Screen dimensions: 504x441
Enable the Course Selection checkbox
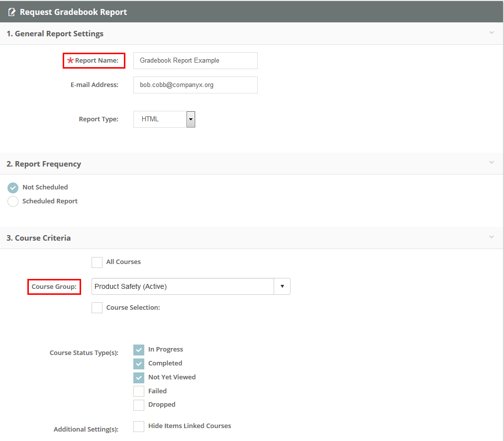click(x=97, y=308)
